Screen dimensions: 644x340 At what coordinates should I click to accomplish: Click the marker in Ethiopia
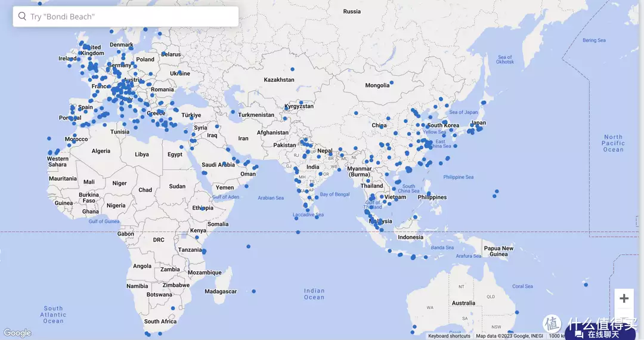(203, 209)
